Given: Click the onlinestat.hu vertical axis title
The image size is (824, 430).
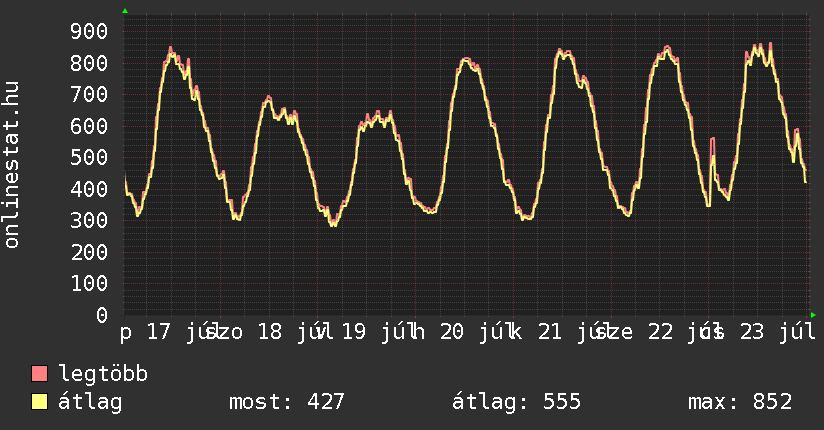Looking at the screenshot, I should click(12, 165).
